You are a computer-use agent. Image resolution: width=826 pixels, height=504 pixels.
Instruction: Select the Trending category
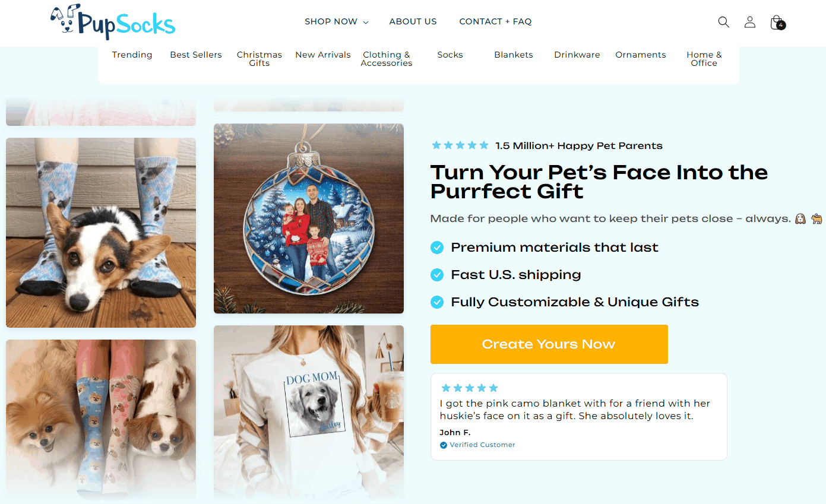pos(132,55)
